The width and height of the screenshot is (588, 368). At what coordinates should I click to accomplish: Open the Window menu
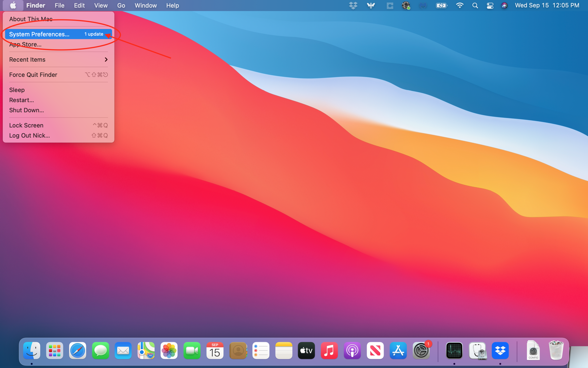coord(146,5)
